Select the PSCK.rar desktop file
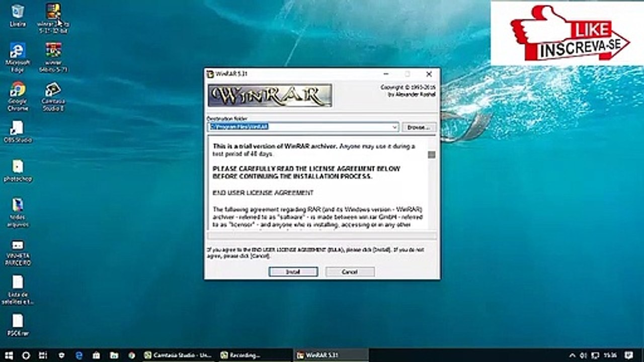 click(18, 325)
